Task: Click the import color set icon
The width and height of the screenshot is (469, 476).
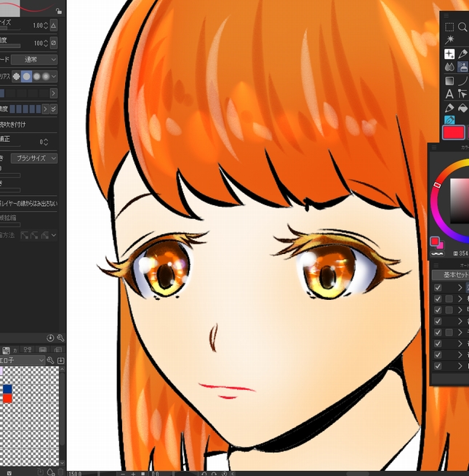Action: (x=60, y=360)
